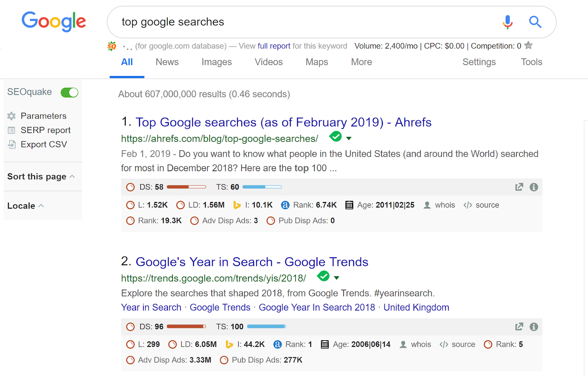Switch to the Images tab
588x376 pixels.
tap(216, 62)
